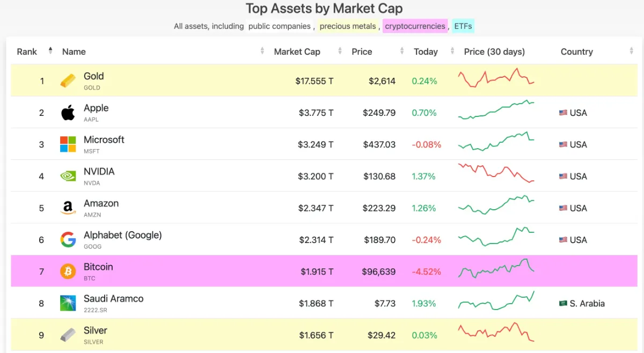Click Silver's 30-day price chart

(x=496, y=332)
